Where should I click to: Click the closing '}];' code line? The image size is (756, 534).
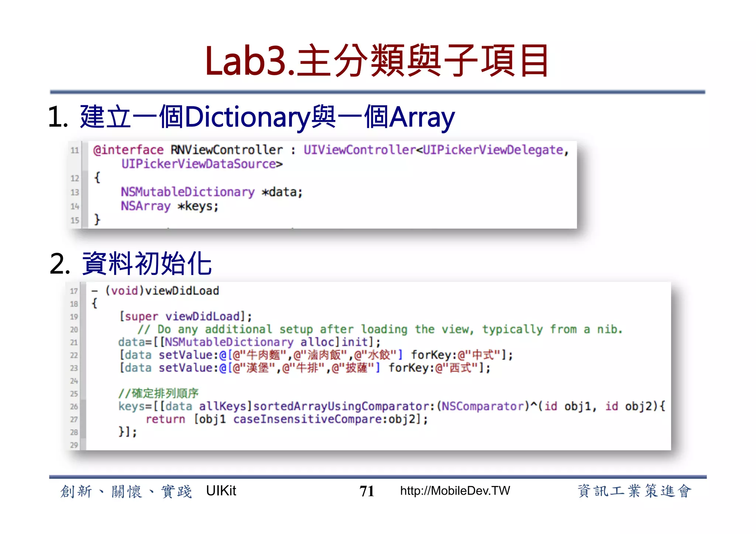click(128, 432)
